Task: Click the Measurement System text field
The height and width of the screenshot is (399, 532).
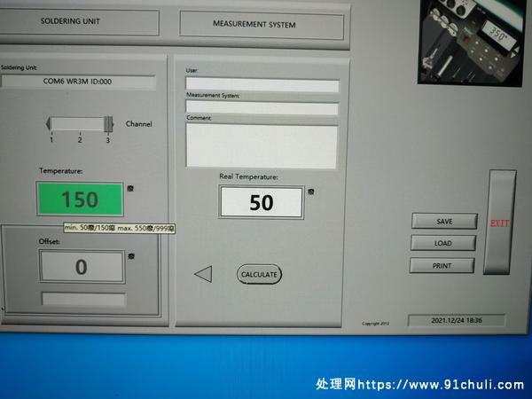Action: pos(262,108)
